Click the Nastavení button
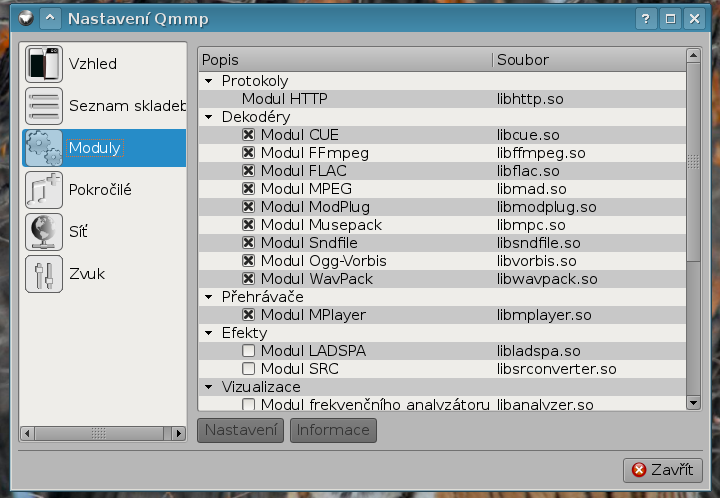Image resolution: width=720 pixels, height=498 pixels. tap(241, 430)
